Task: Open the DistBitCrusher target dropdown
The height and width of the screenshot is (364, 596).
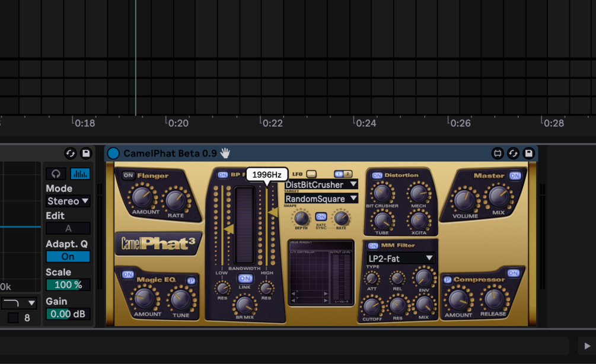Action: [x=321, y=184]
